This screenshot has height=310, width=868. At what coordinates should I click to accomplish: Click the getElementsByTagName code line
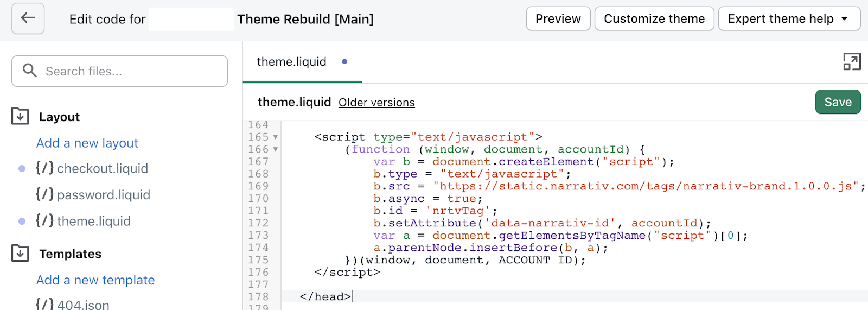[x=561, y=236]
